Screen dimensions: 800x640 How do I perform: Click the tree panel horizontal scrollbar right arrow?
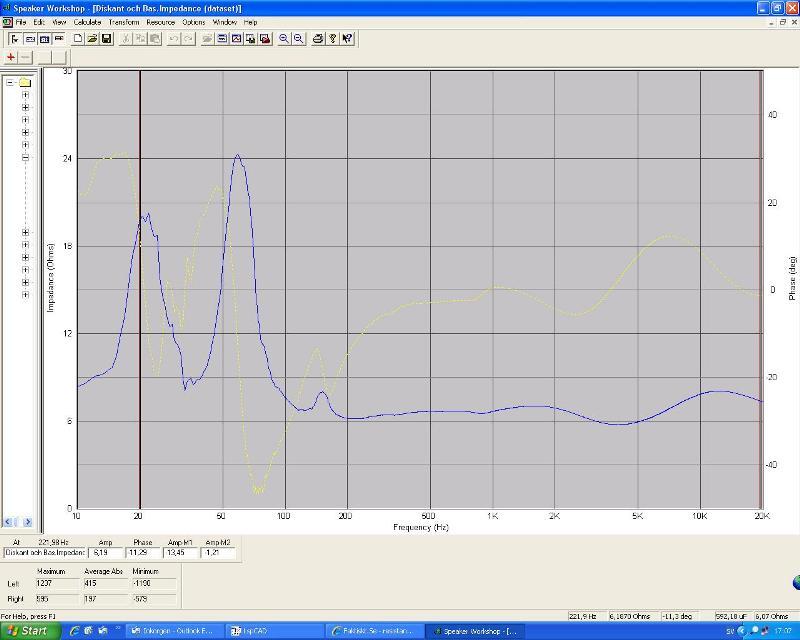[28, 522]
